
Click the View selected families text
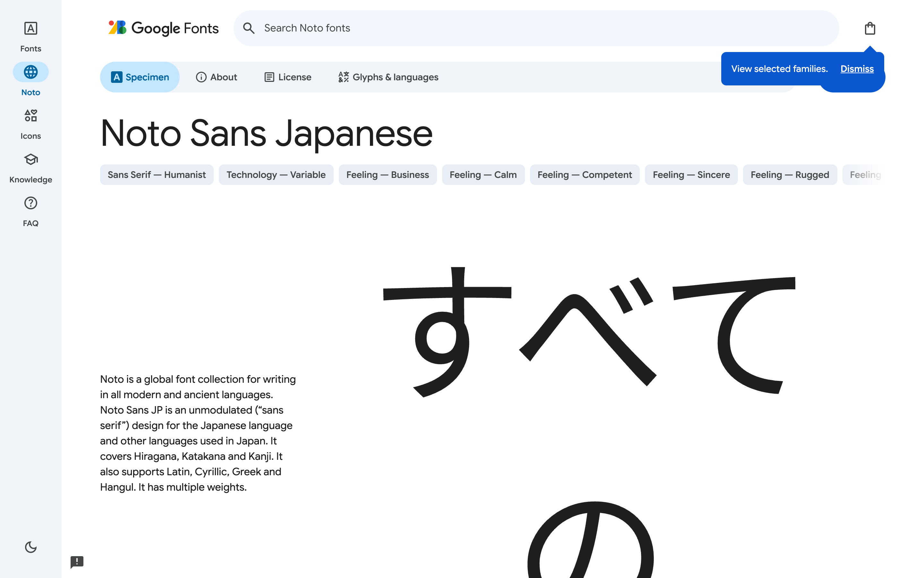779,69
